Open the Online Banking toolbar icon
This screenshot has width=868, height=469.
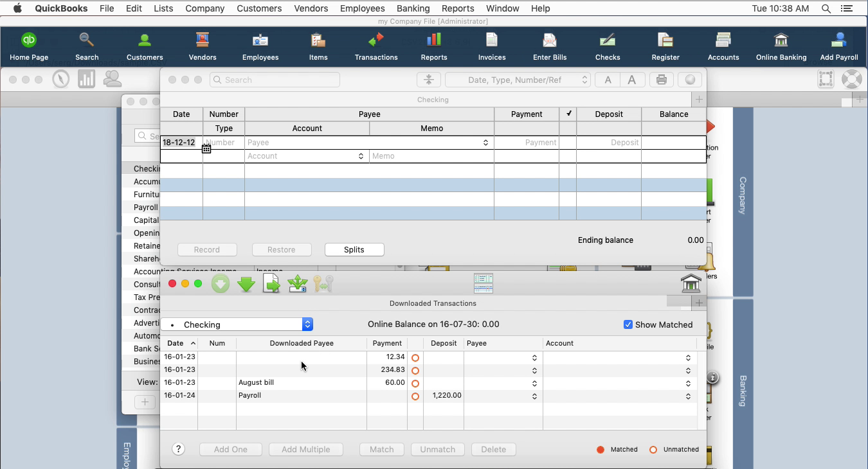tap(781, 46)
